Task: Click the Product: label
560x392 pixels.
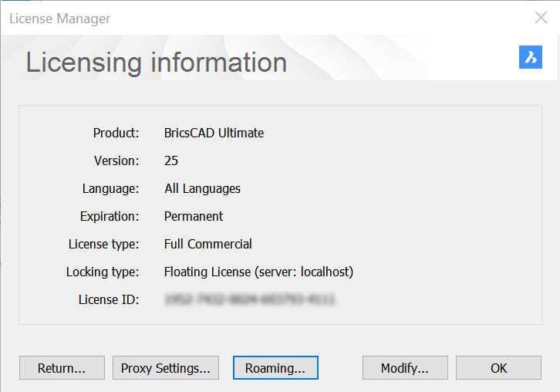Action: pyautogui.click(x=116, y=133)
